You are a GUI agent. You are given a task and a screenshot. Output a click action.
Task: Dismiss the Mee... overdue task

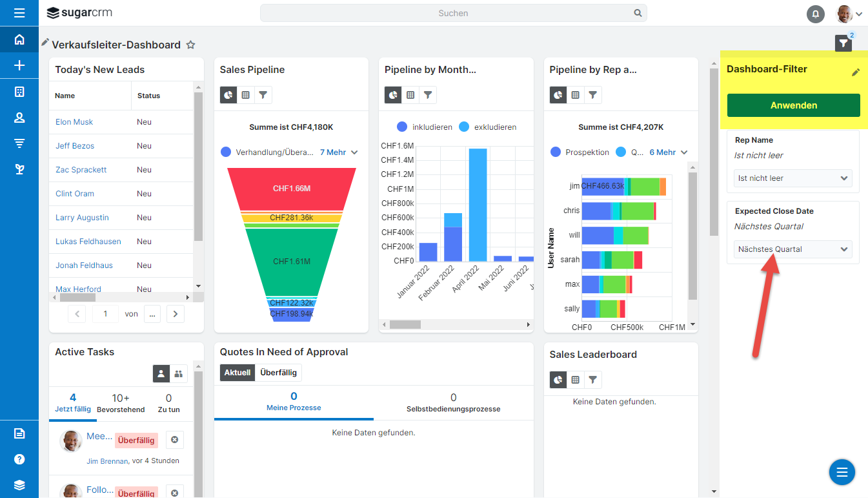coord(174,440)
